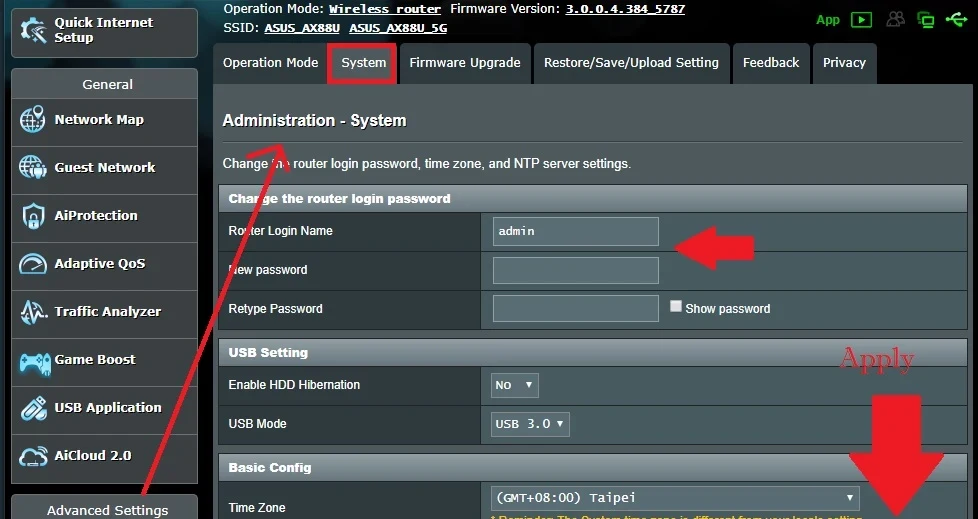Open Guest Network from the sidebar icon

coord(33,168)
